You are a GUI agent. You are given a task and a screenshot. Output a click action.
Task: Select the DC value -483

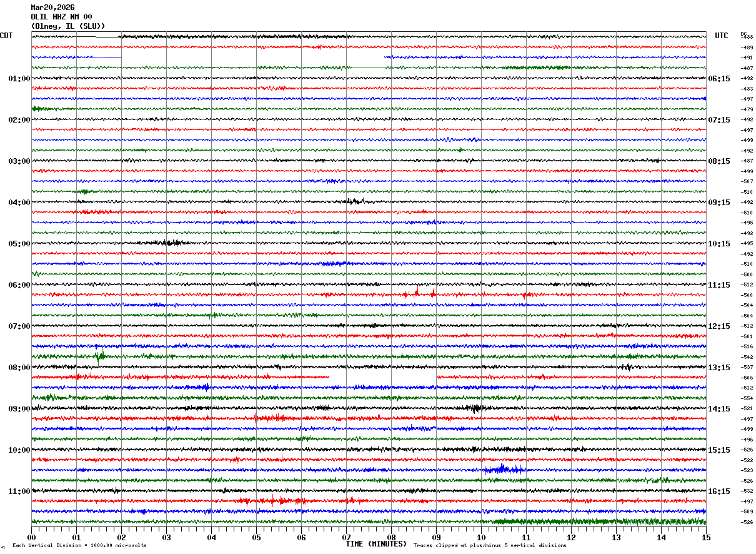[747, 89]
